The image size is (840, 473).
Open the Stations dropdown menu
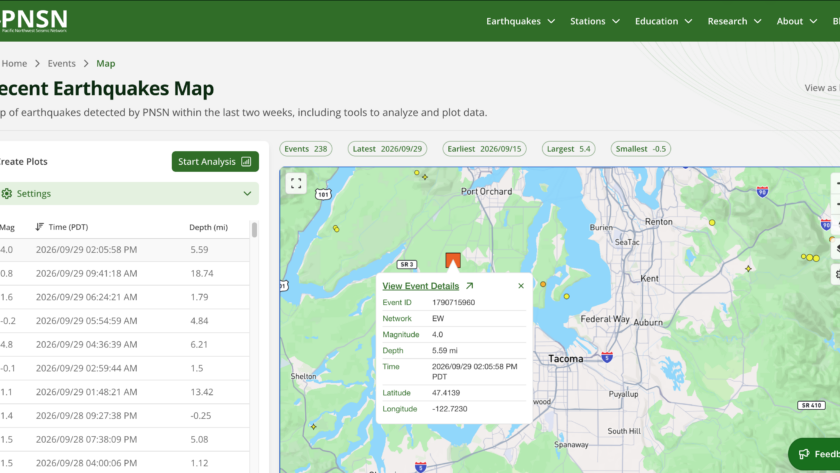pyautogui.click(x=595, y=21)
